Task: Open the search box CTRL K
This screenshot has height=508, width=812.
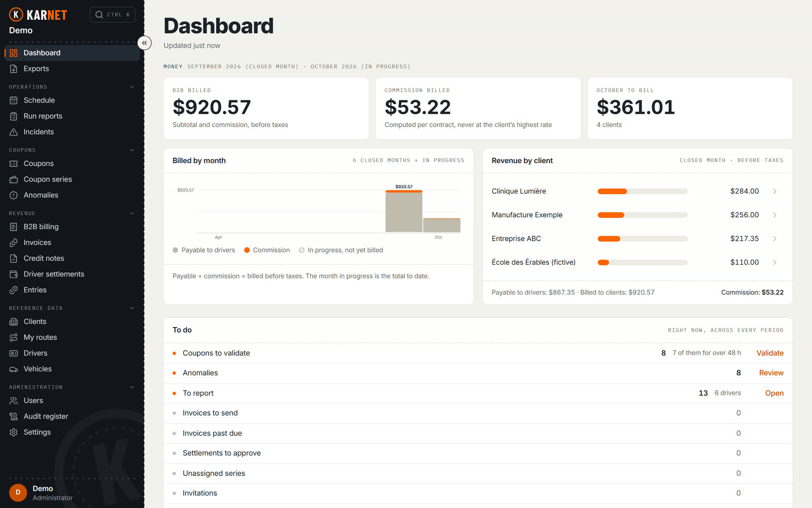Action: 113,15
